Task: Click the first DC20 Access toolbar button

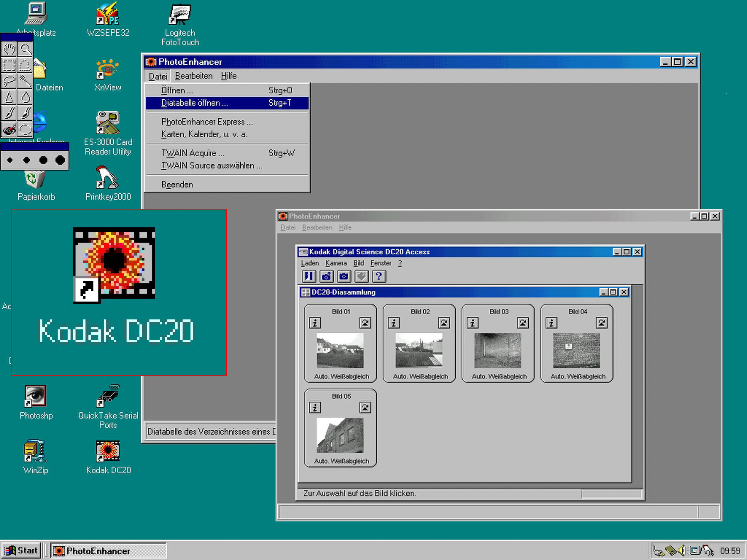Action: click(309, 276)
